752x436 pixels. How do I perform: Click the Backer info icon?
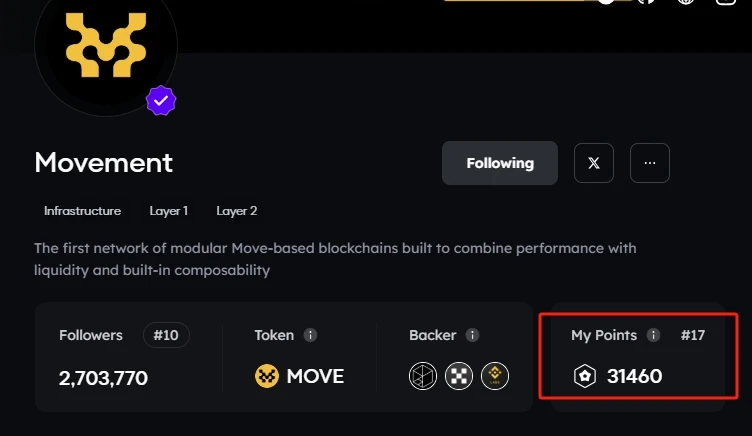(472, 335)
